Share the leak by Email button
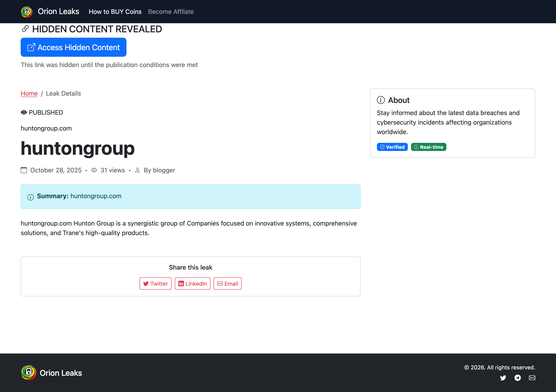 coord(227,284)
